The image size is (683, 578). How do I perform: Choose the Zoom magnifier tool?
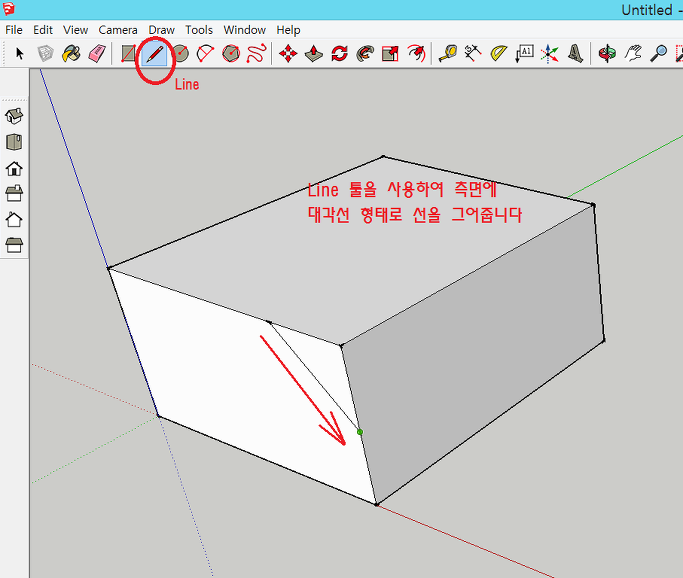tap(658, 54)
